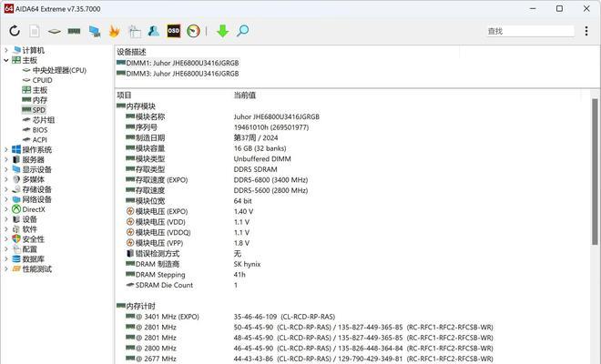Open the clipboard report toolbar icon
This screenshot has width=601, height=364.
point(135,32)
